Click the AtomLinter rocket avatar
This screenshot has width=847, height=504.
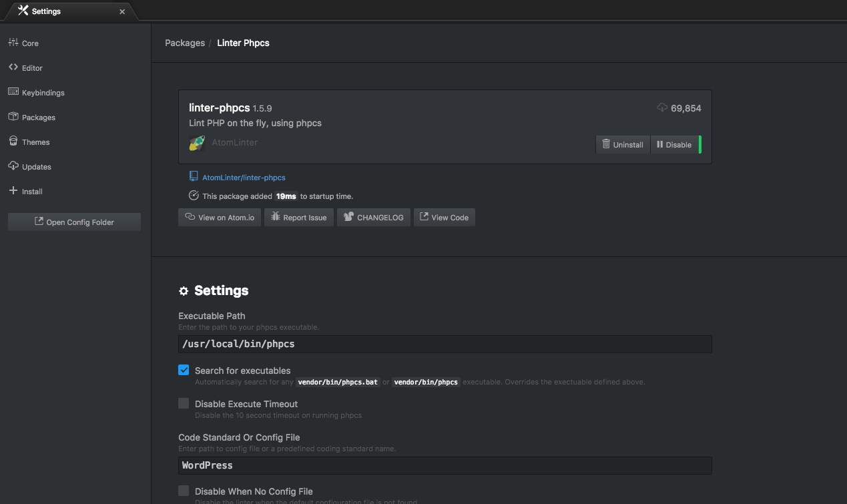pos(197,142)
